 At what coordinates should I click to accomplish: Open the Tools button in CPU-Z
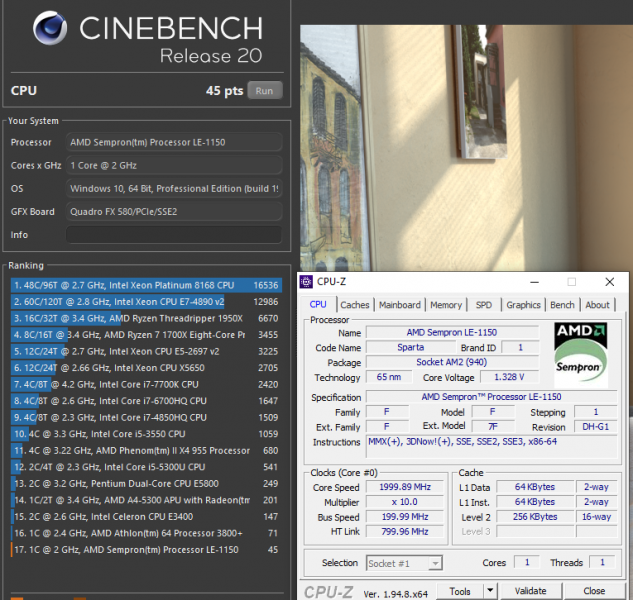460,592
